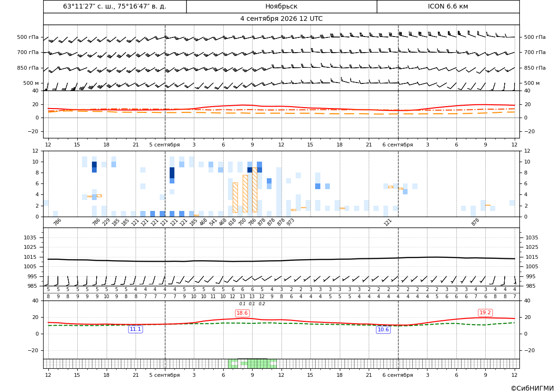Click the coordinates header cell
Viewport: 554px width, 392px height.
[115, 7]
